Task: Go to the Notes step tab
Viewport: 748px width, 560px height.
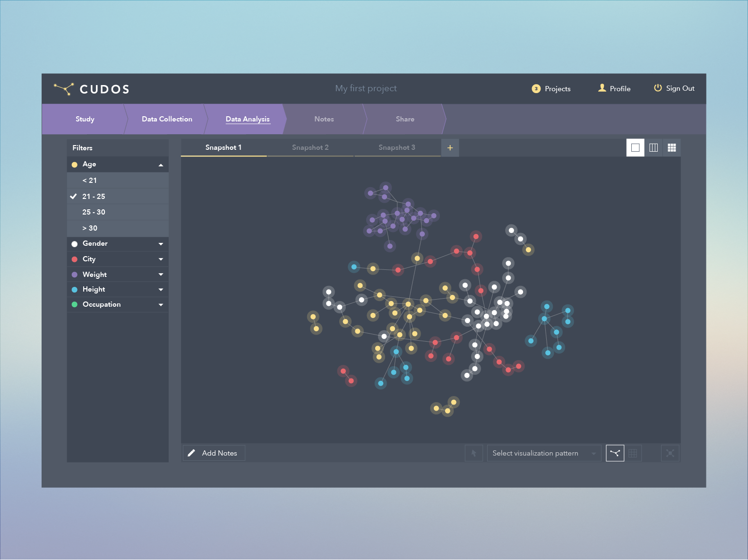Action: tap(324, 119)
